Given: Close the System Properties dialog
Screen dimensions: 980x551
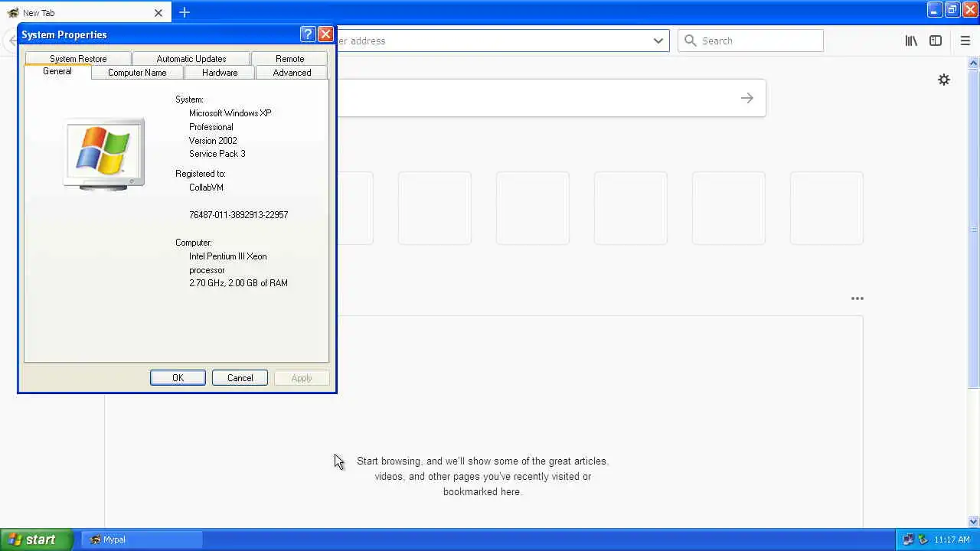Looking at the screenshot, I should click(325, 34).
